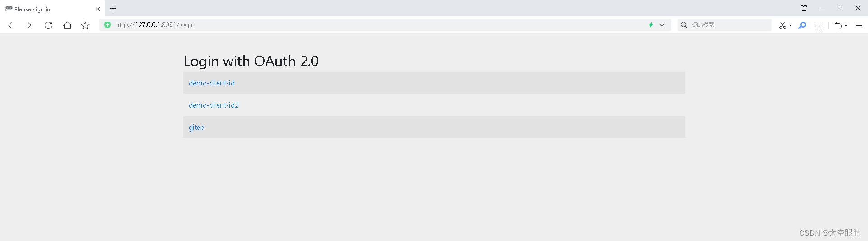
Task: Reload the login page
Action: [x=48, y=25]
